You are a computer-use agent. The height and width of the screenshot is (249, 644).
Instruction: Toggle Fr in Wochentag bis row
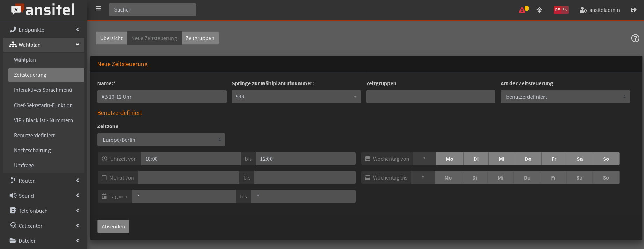click(553, 178)
